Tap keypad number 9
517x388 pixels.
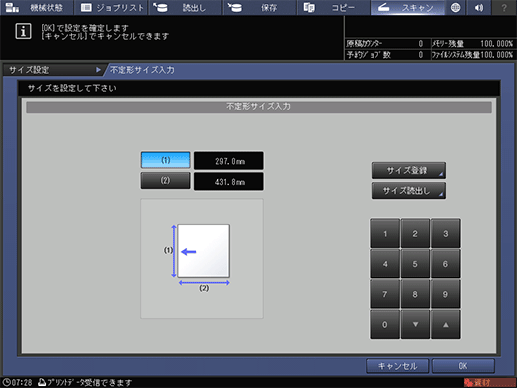(x=446, y=294)
